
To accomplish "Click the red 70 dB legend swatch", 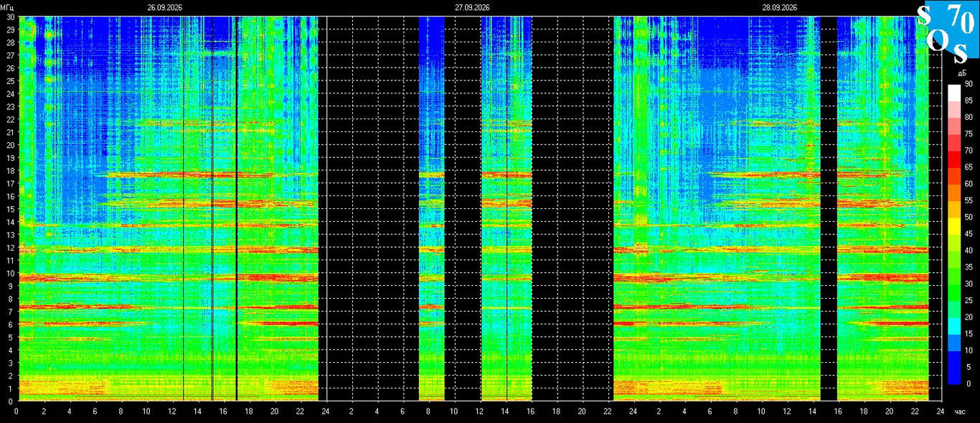I will pos(954,159).
